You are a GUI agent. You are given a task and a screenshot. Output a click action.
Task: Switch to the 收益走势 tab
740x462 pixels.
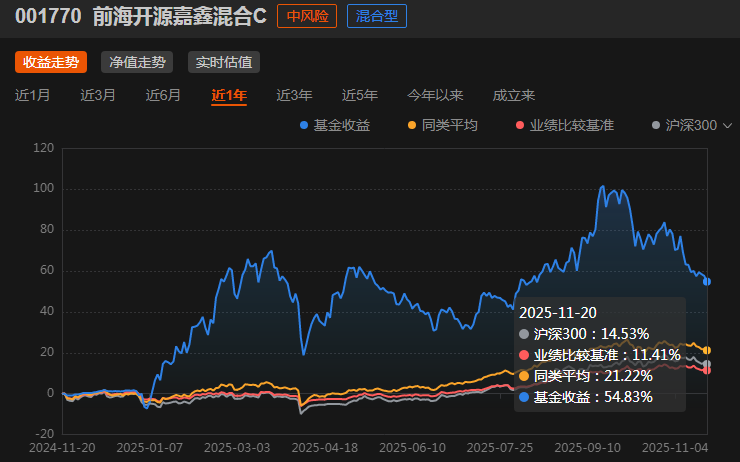point(51,62)
